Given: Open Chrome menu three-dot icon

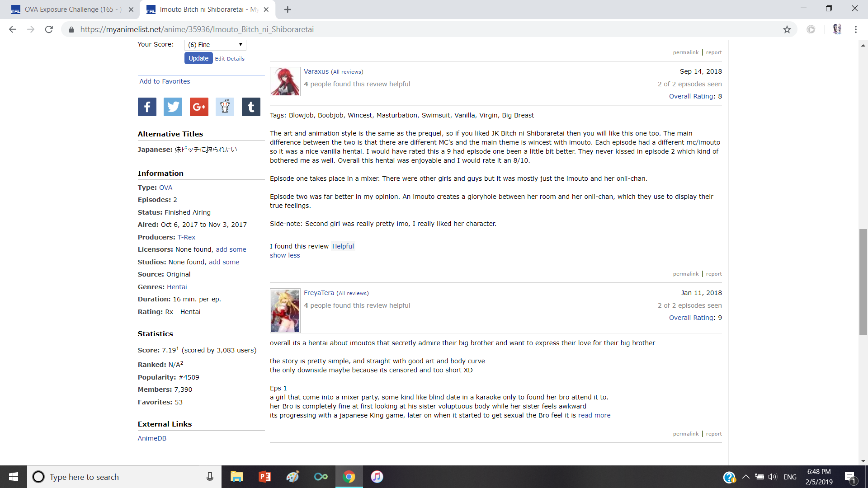Looking at the screenshot, I should coord(856,29).
